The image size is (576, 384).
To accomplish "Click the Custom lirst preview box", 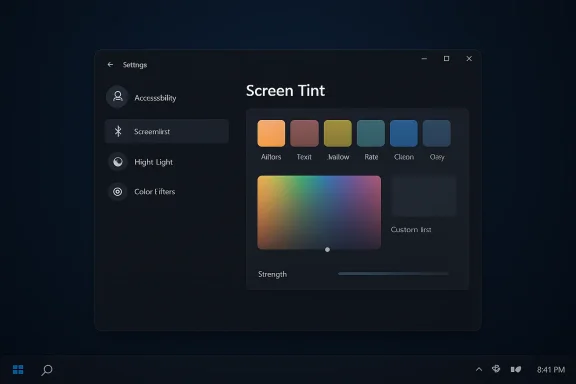I will (x=423, y=196).
